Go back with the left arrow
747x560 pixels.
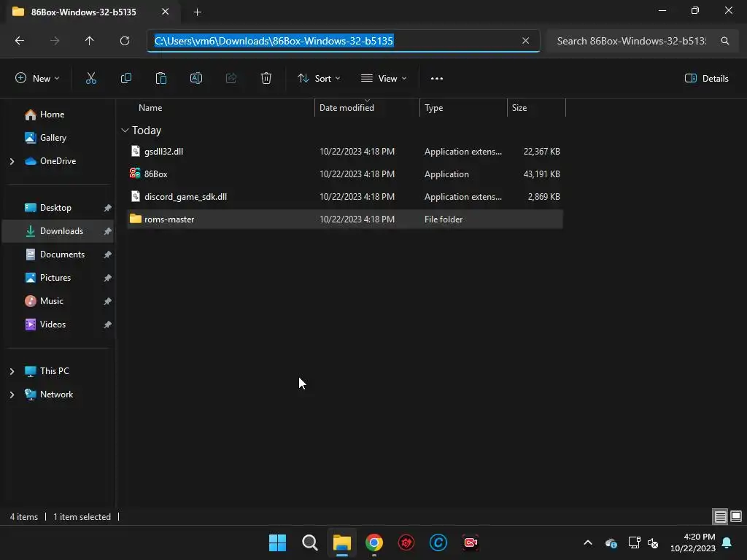click(20, 41)
